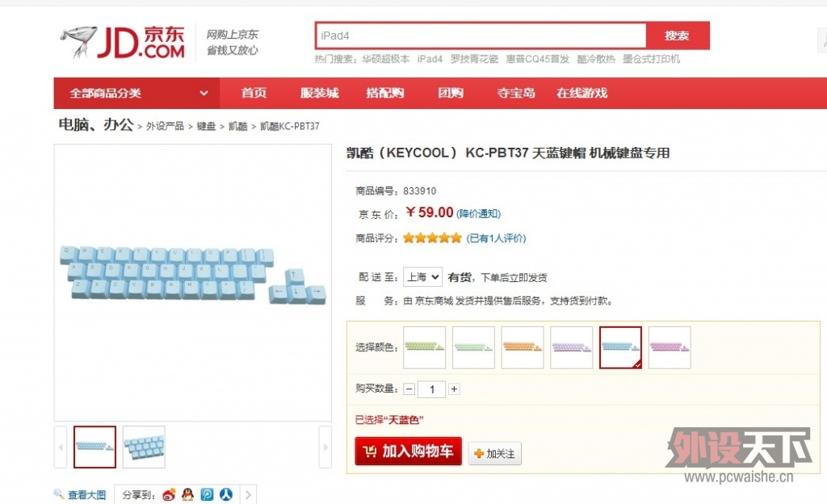The height and width of the screenshot is (504, 827).
Task: Click the magnifier icon beside 查看大图
Action: coord(58,494)
